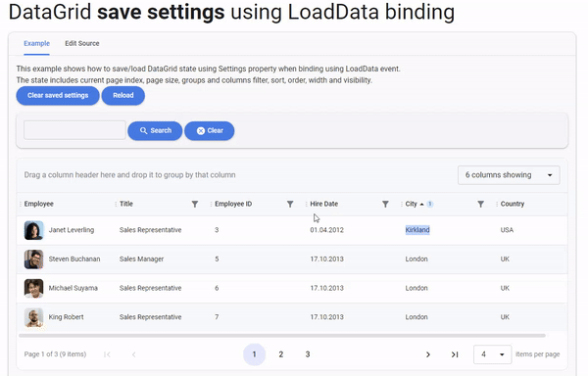
Task: Expand the 6 columns showing dropdown
Action: tap(509, 175)
